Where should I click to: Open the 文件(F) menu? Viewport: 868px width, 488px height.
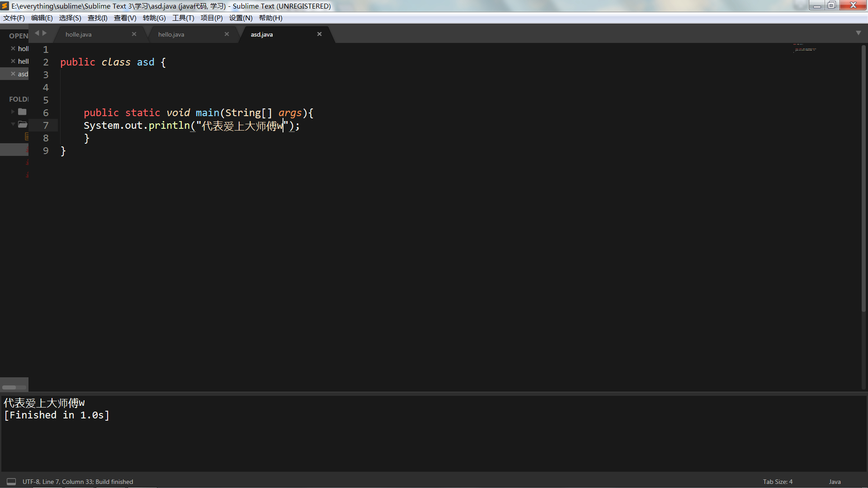click(14, 18)
